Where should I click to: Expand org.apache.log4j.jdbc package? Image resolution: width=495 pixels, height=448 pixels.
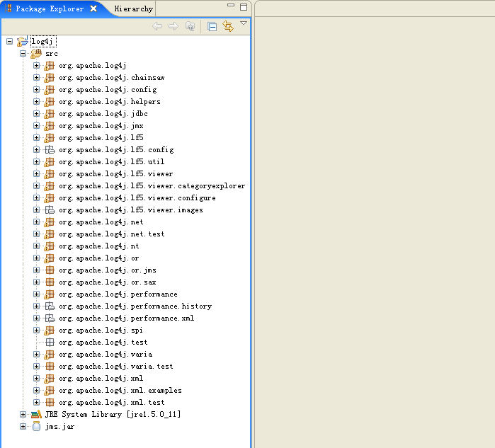37,113
